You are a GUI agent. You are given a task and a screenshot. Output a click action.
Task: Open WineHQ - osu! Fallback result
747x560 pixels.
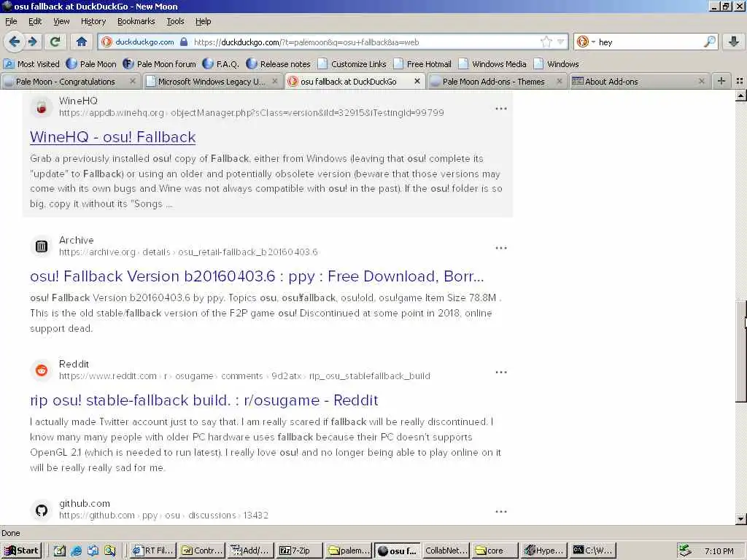coord(113,137)
